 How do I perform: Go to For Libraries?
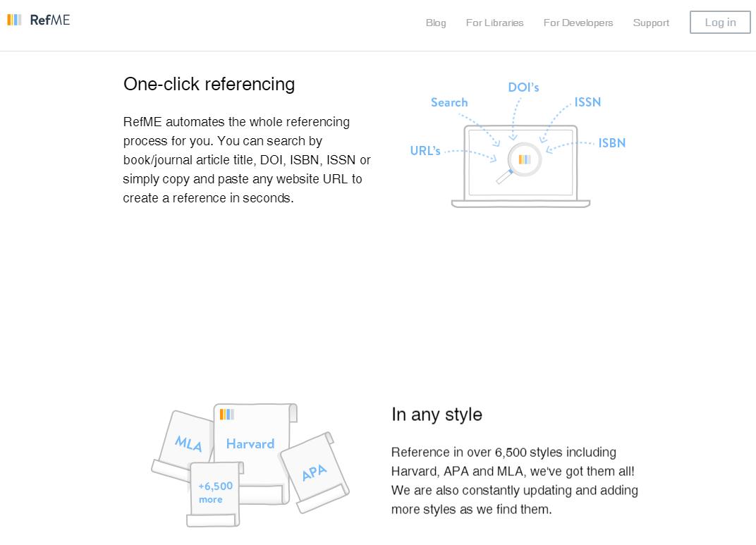(x=494, y=23)
